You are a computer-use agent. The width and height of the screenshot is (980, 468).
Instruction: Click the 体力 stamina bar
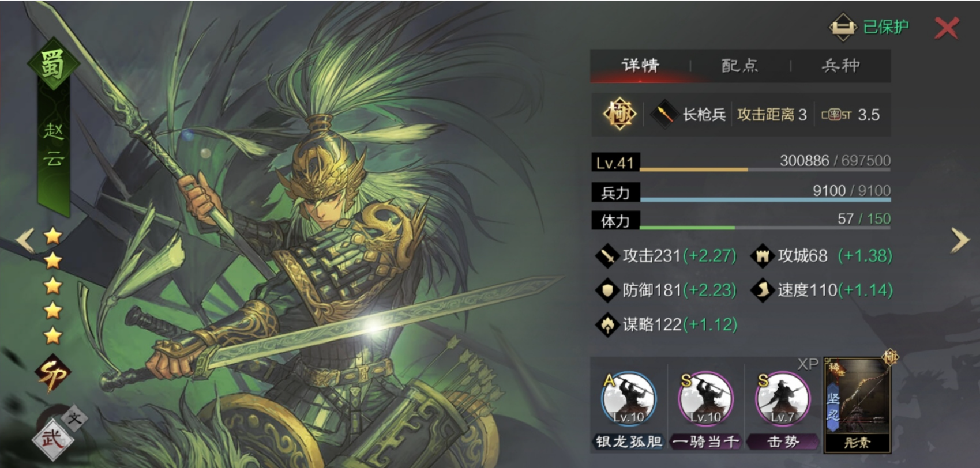[741, 220]
